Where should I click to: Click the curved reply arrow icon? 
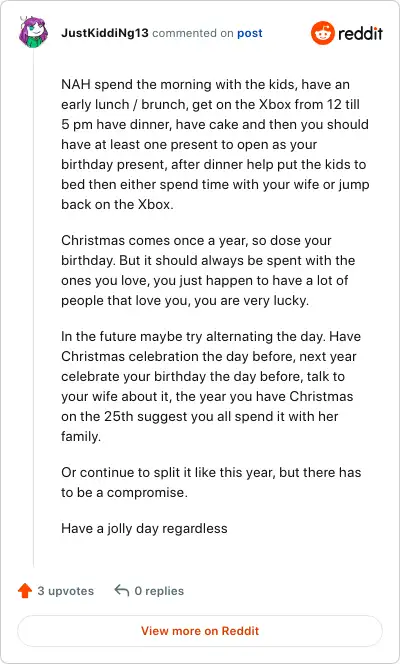[x=122, y=590]
